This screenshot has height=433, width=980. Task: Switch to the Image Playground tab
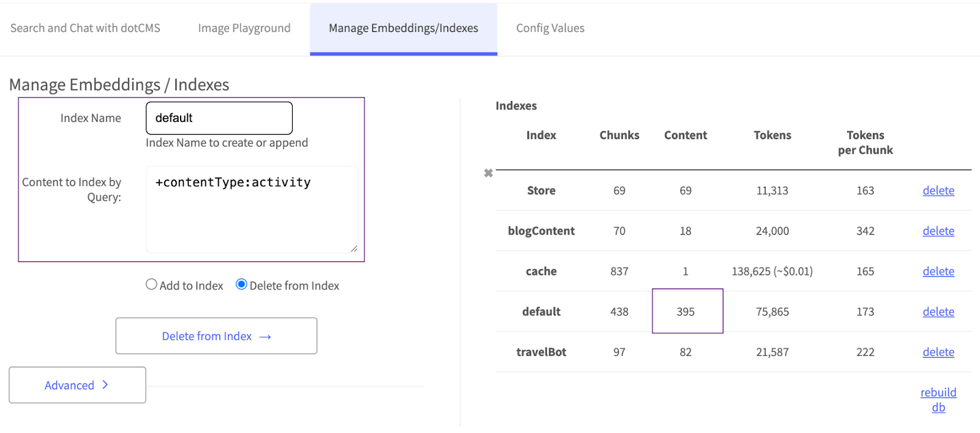(x=244, y=28)
